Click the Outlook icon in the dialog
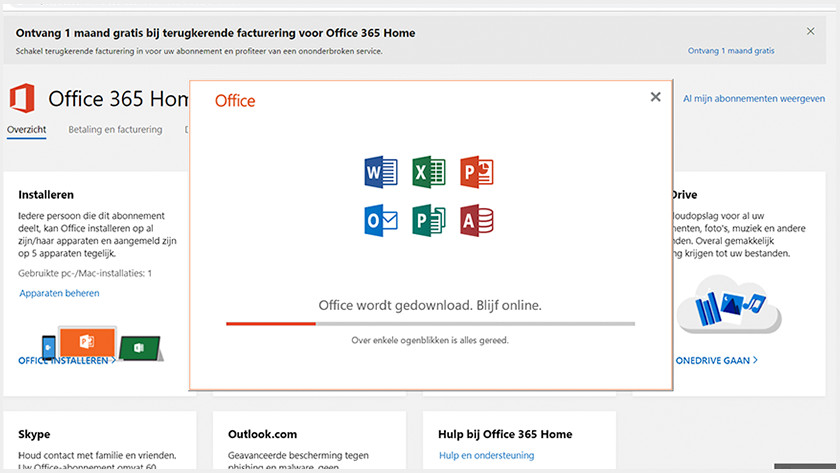 [381, 219]
